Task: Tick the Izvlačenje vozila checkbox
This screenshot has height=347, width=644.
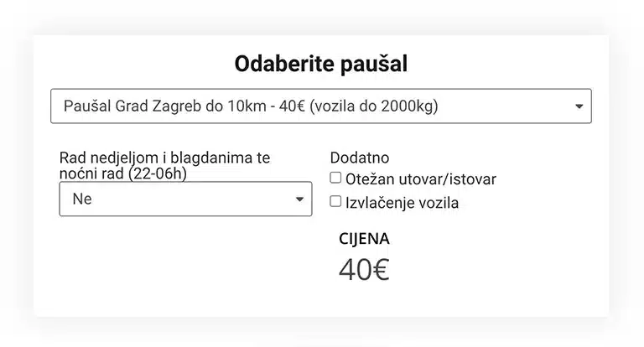Action: pyautogui.click(x=335, y=202)
